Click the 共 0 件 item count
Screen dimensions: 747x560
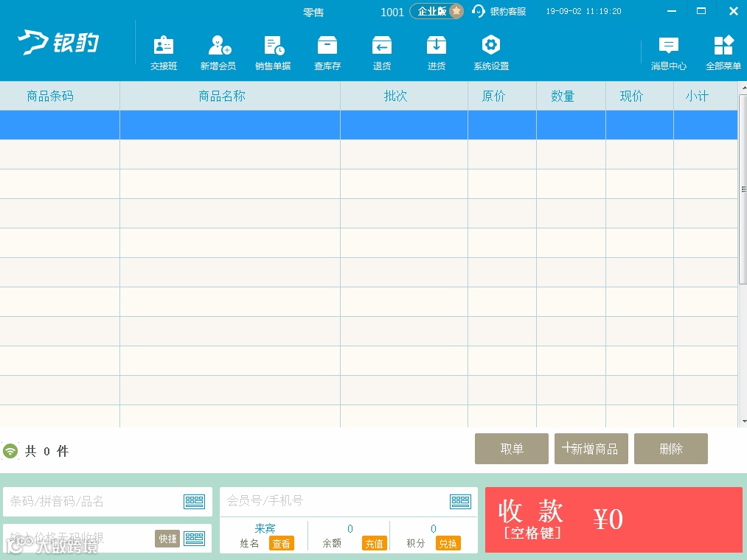[46, 451]
